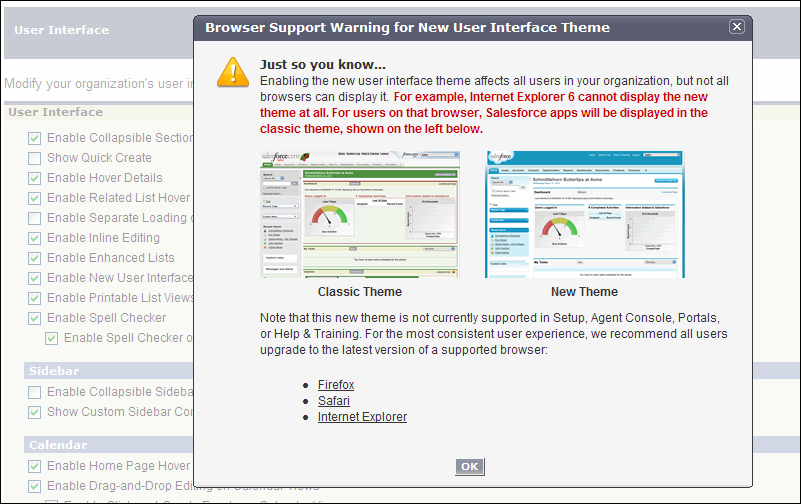Toggle Enable New User Interface checkbox
Image resolution: width=801 pixels, height=504 pixels.
tap(35, 278)
